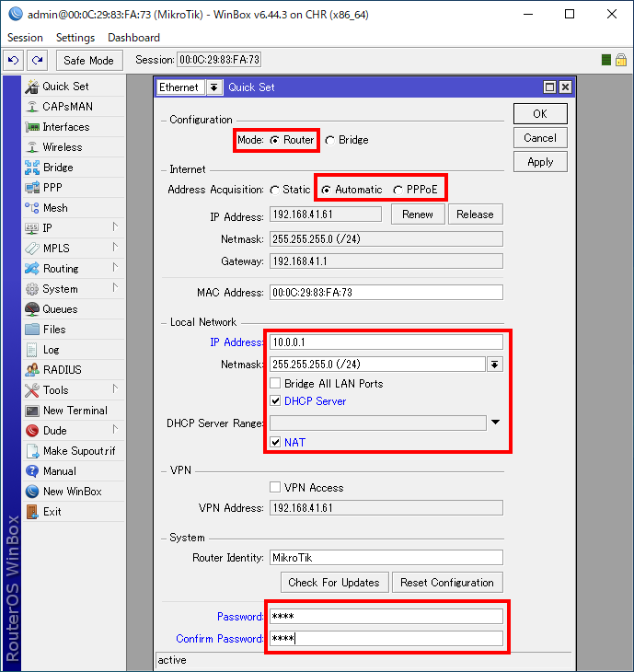634x672 pixels.
Task: Click the MPLS icon
Action: (x=32, y=249)
